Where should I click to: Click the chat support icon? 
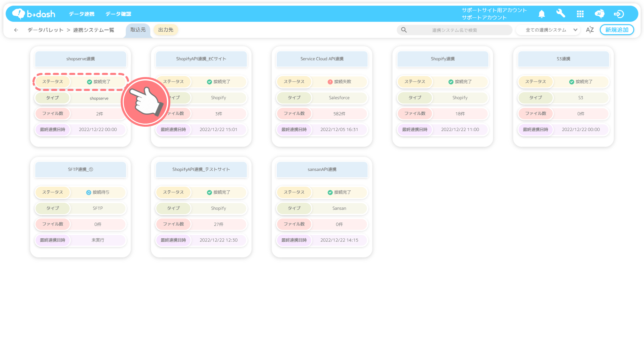[x=599, y=14]
